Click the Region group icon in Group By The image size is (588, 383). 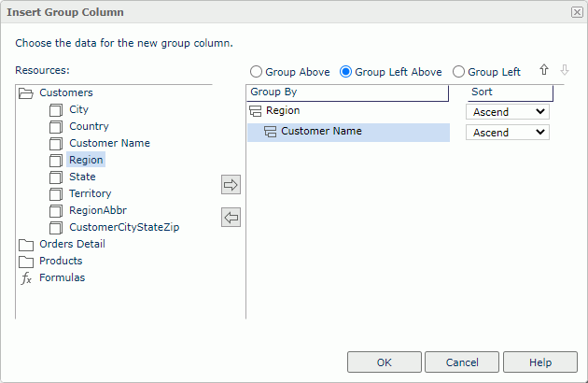pos(256,111)
